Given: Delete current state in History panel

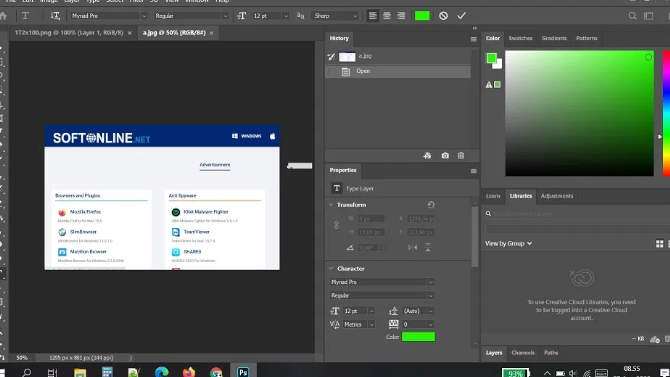Looking at the screenshot, I should pos(461,156).
